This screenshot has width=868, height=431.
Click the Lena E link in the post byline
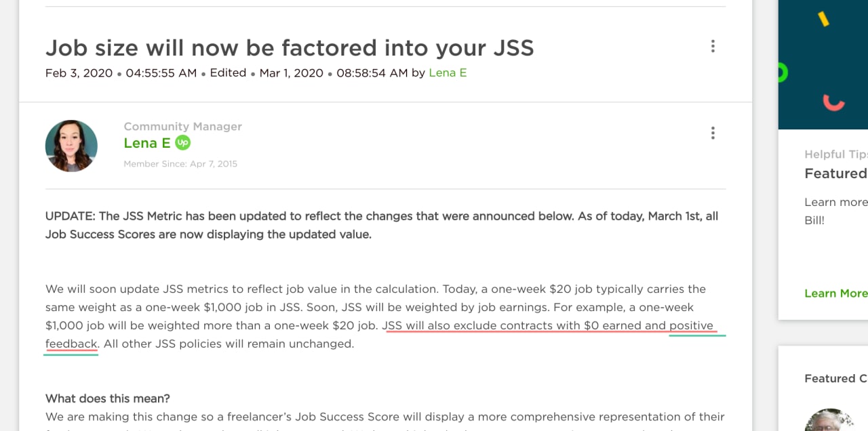point(448,73)
